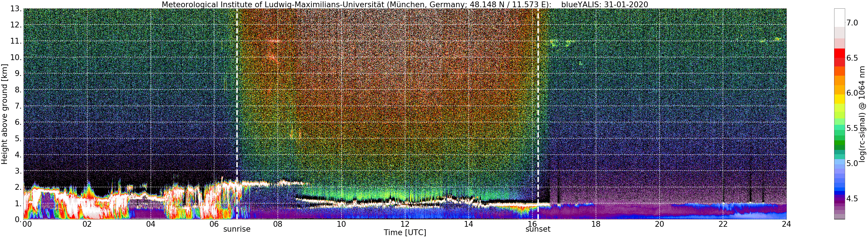The width and height of the screenshot is (868, 238).
Task: Click the '3.' tick on the height axis
Action: tap(18, 171)
